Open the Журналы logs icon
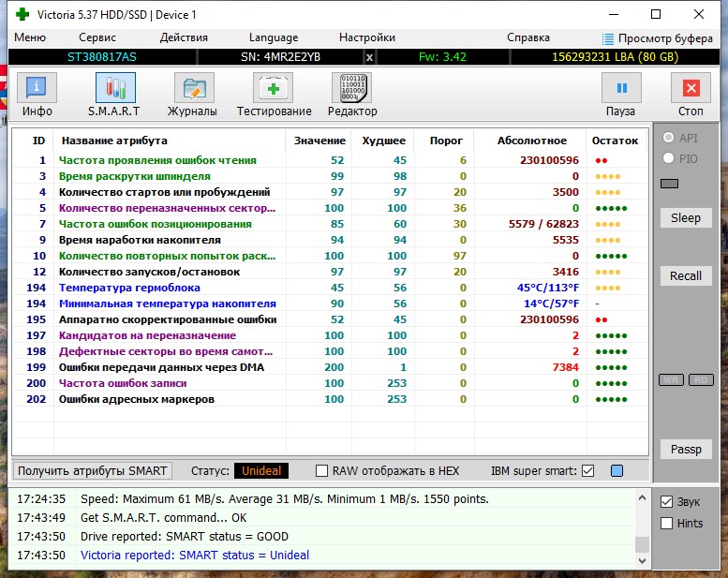The height and width of the screenshot is (578, 728). pyautogui.click(x=194, y=88)
